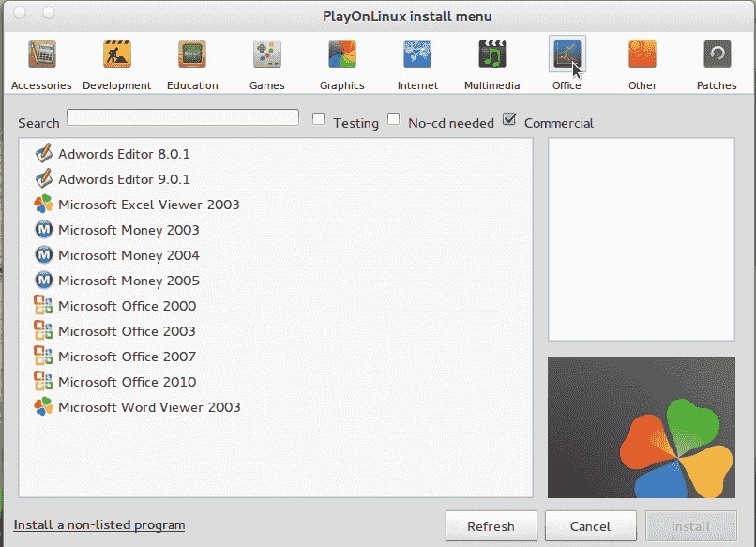Click inside the Search field
Viewport: 756px width, 547px height.
pyautogui.click(x=182, y=117)
